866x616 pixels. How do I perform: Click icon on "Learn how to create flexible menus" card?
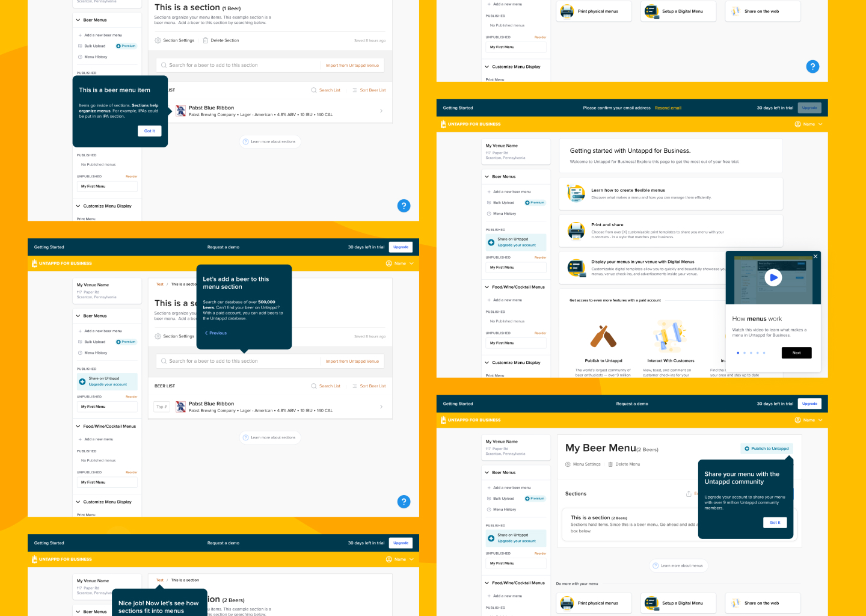(x=576, y=194)
